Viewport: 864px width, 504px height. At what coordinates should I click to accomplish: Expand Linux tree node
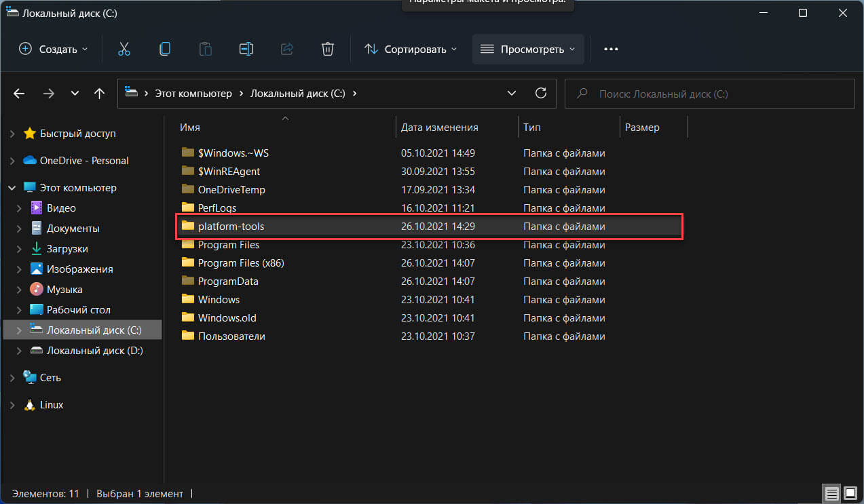tap(12, 405)
